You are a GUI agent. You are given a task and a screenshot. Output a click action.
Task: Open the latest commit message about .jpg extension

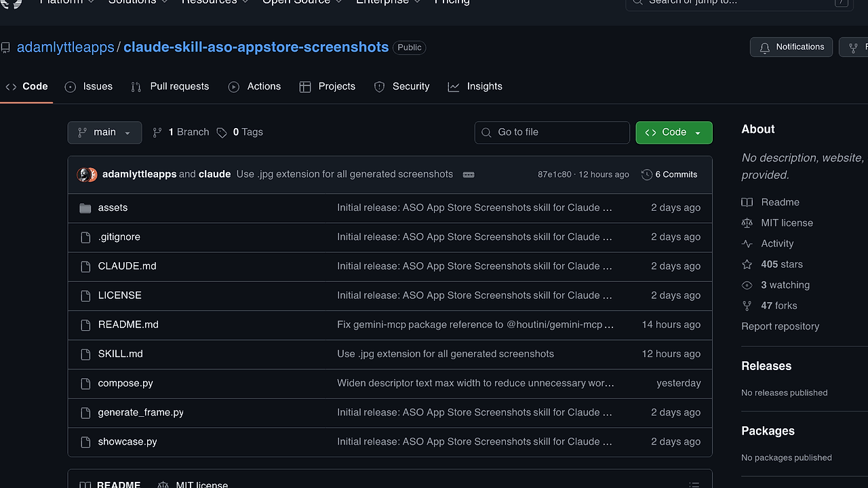click(x=344, y=174)
